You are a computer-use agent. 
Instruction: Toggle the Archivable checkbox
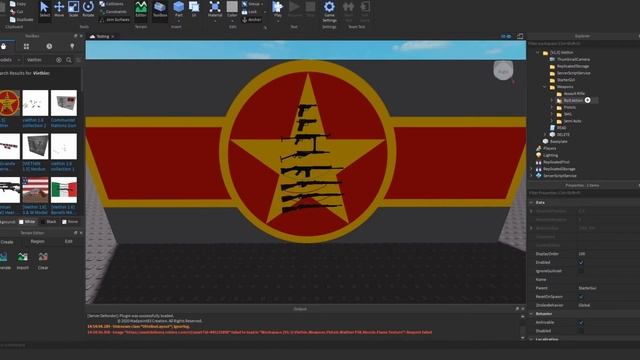coord(581,322)
